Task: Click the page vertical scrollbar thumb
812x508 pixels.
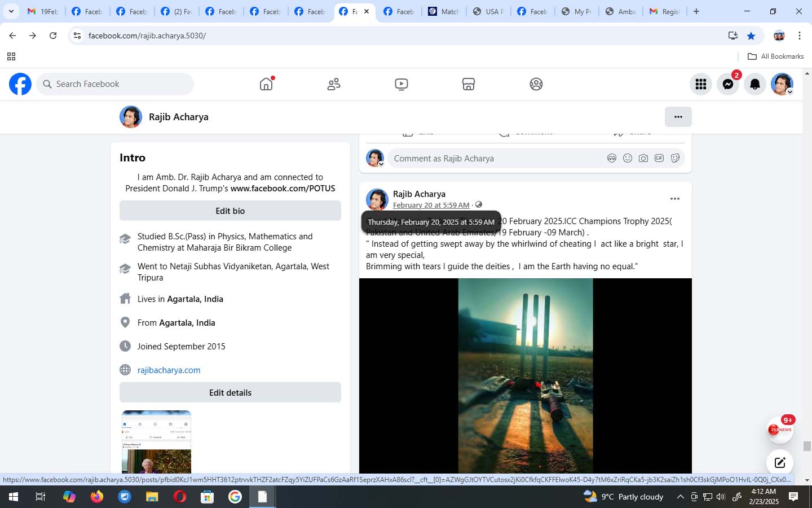Action: click(807, 446)
